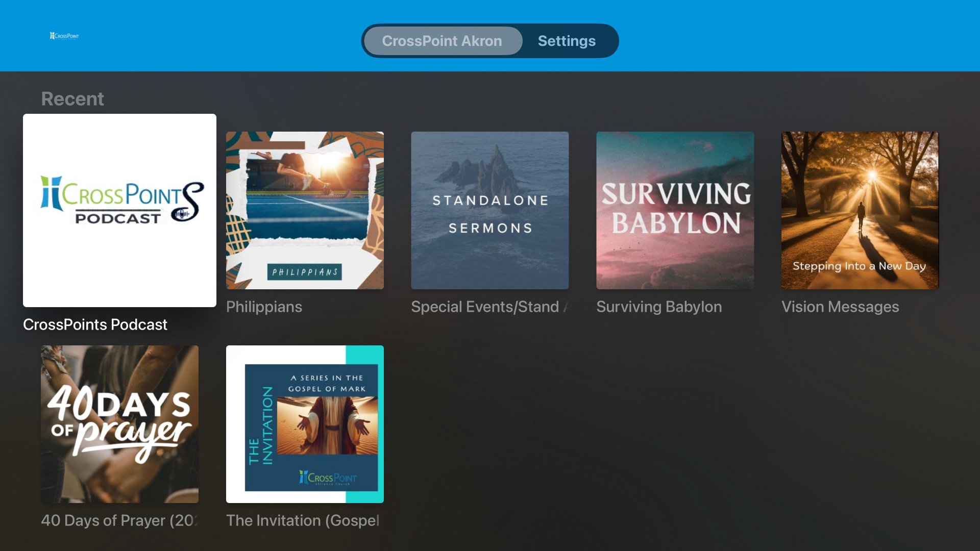
Task: Click CrossPoint logo inside Invitation cover
Action: pyautogui.click(x=328, y=478)
